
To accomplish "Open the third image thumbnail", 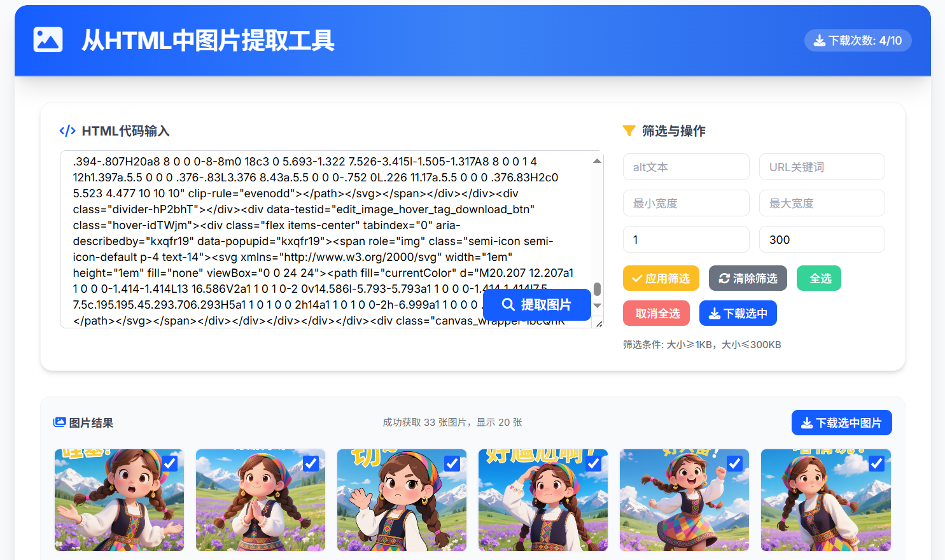I will pyautogui.click(x=402, y=500).
